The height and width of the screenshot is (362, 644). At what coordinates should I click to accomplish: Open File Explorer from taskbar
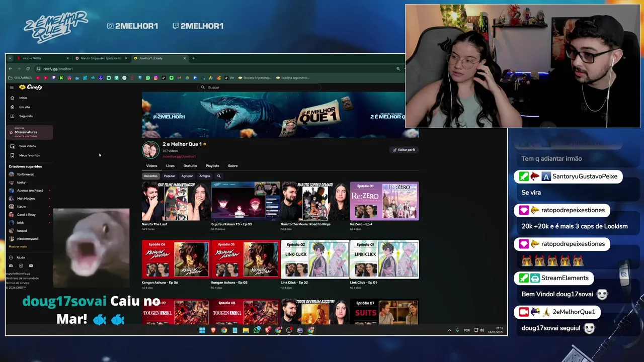(246, 330)
